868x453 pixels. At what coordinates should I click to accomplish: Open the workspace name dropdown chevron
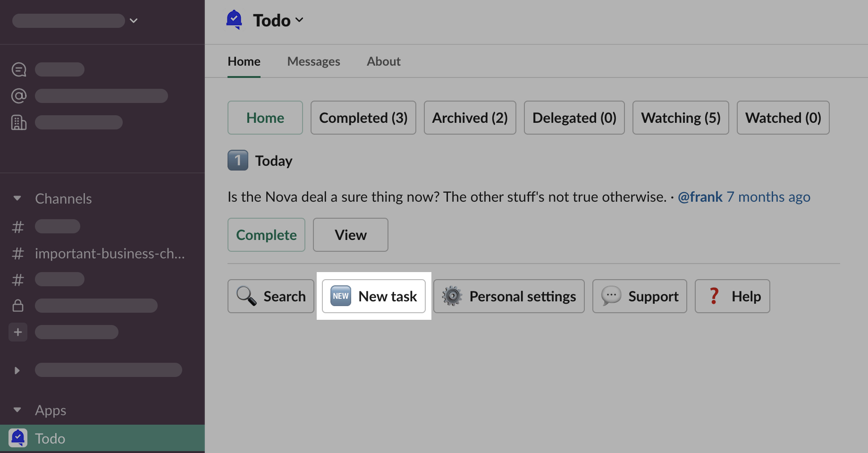[x=134, y=21]
